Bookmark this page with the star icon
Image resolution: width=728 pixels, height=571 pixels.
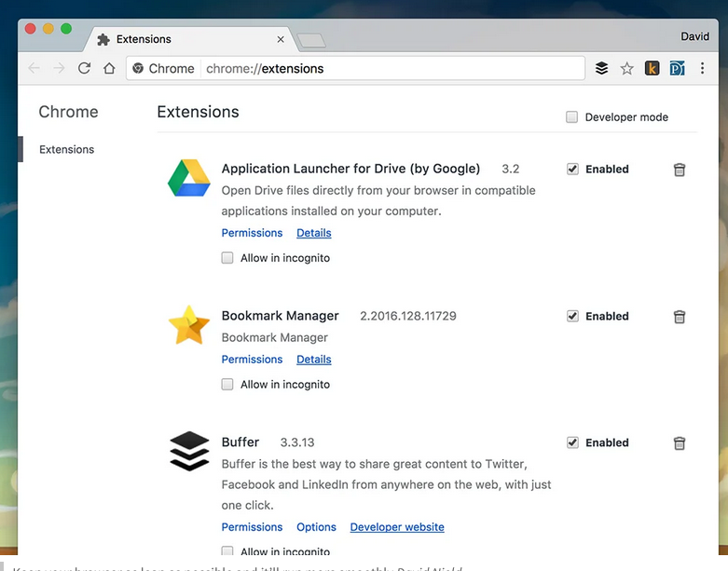[626, 69]
